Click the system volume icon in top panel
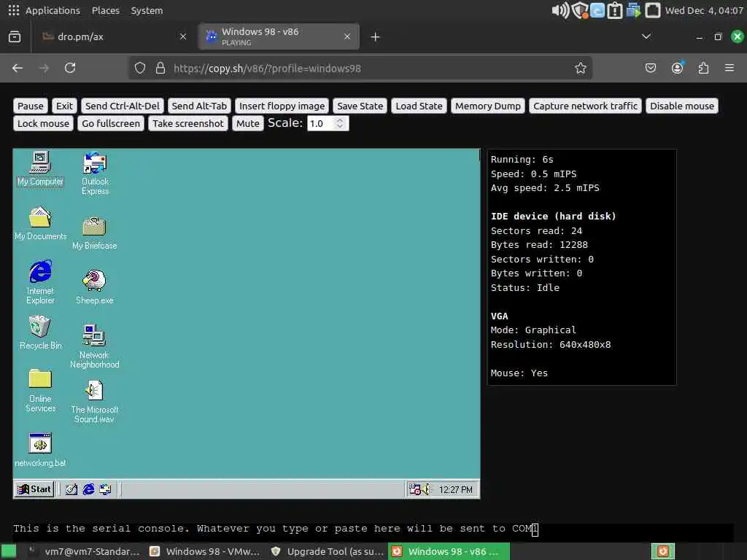The image size is (747, 560). [x=560, y=10]
